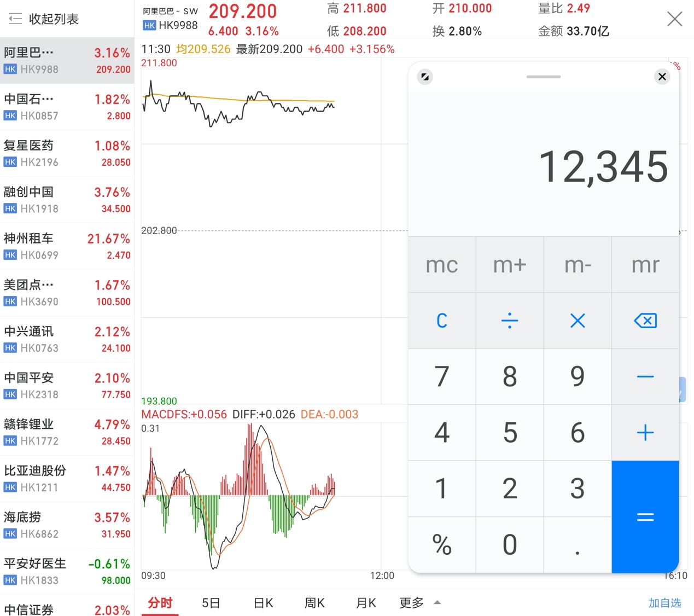Switch to the 5日 tab
694x616 pixels.
click(x=211, y=602)
